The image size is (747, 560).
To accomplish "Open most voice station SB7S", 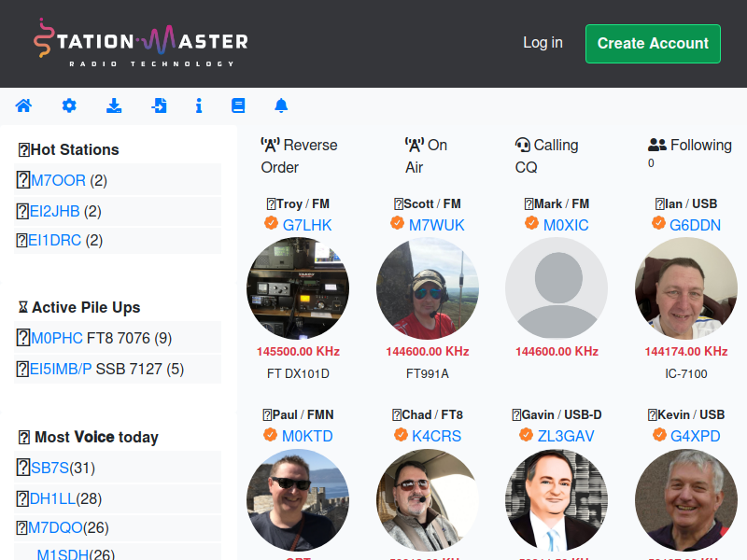I will [x=50, y=468].
